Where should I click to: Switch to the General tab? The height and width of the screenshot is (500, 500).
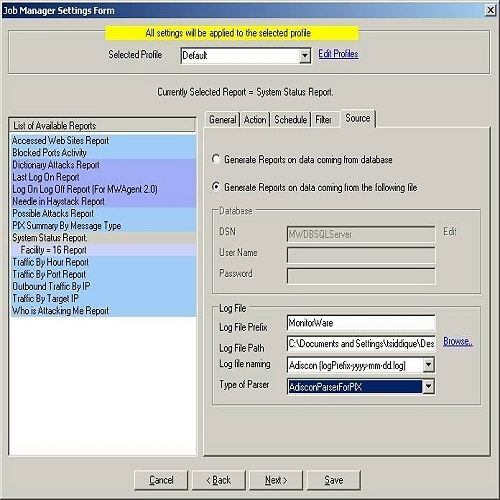pos(223,119)
